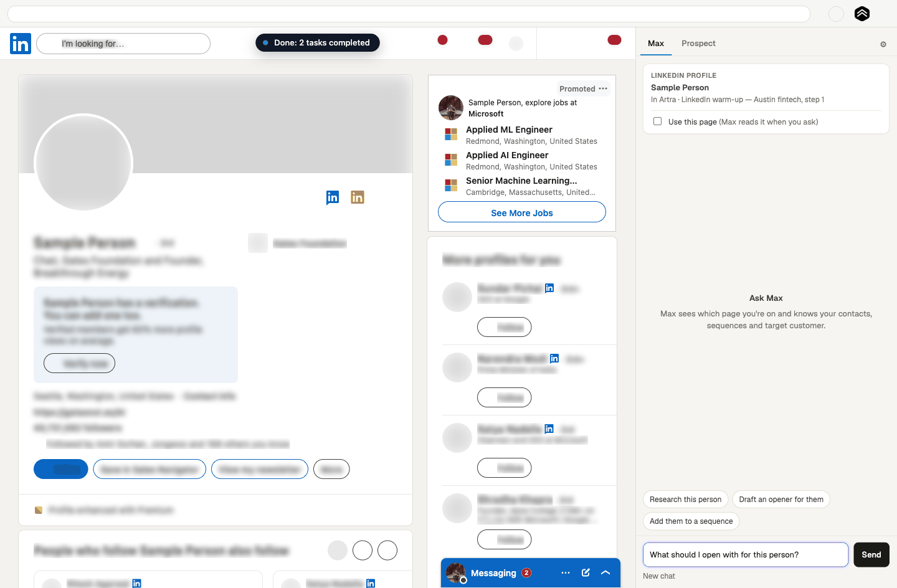Switch to the Max tab
Screen dimensions: 897x588
click(x=656, y=44)
